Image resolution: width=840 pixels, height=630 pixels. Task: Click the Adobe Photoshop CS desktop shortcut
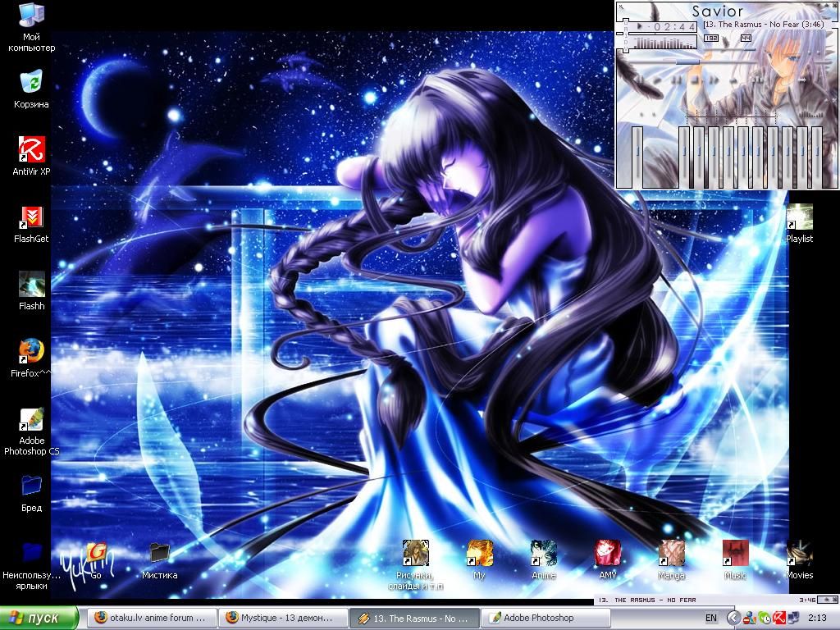(32, 431)
